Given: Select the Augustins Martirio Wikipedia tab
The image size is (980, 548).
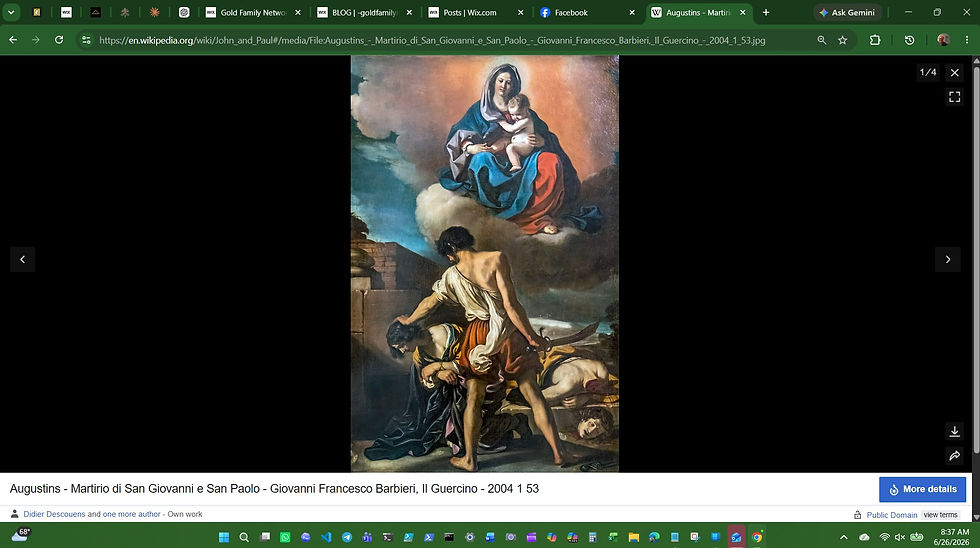Looking at the screenshot, I should click(699, 12).
